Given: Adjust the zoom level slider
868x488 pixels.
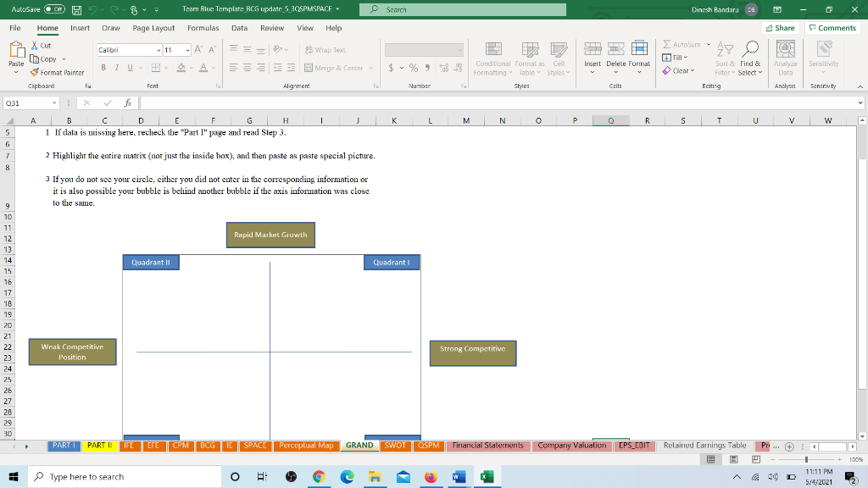Looking at the screenshot, I should pos(807,458).
